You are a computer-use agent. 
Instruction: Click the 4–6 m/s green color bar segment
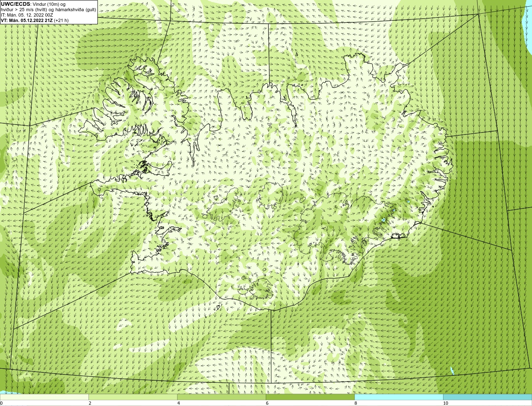[222, 397]
